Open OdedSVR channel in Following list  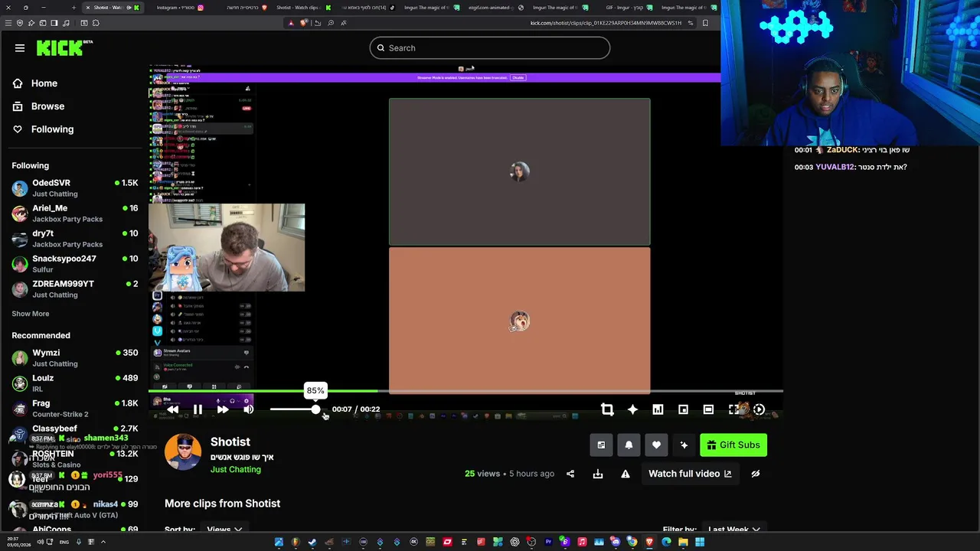point(74,188)
